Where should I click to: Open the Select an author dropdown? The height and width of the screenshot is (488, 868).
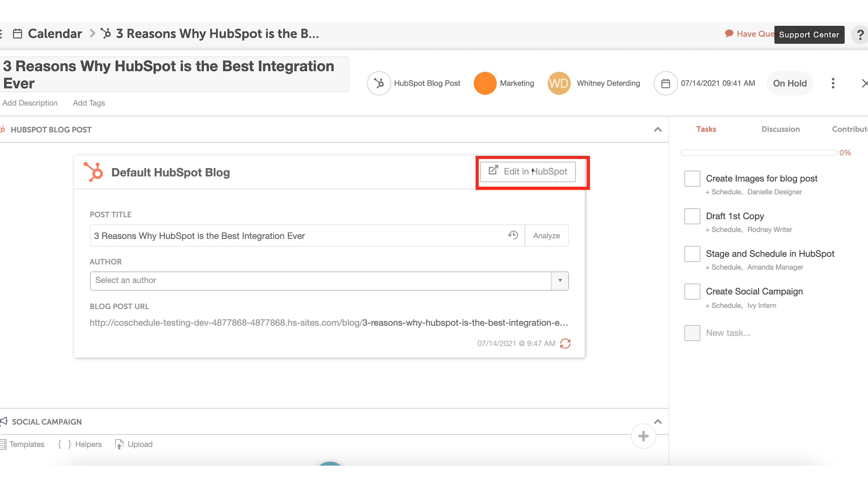(x=560, y=280)
